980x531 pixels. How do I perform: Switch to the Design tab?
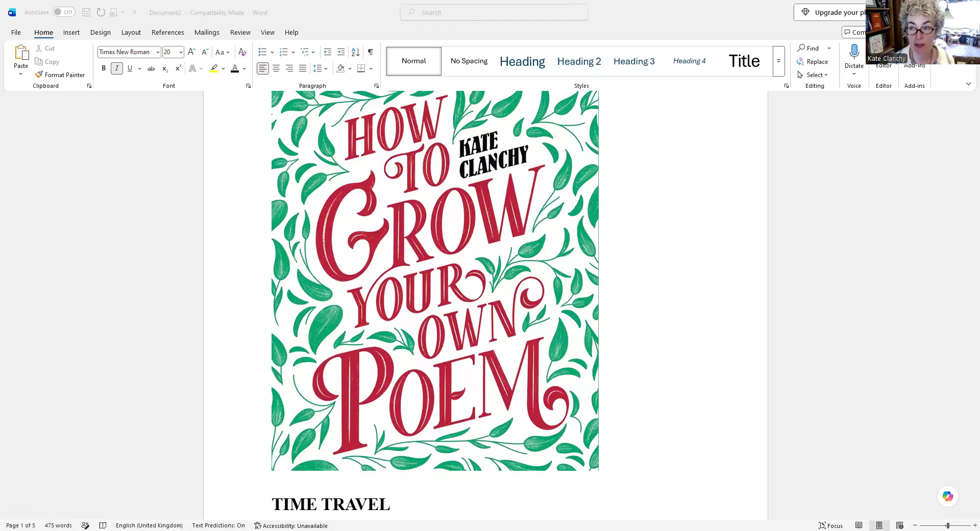pyautogui.click(x=101, y=32)
